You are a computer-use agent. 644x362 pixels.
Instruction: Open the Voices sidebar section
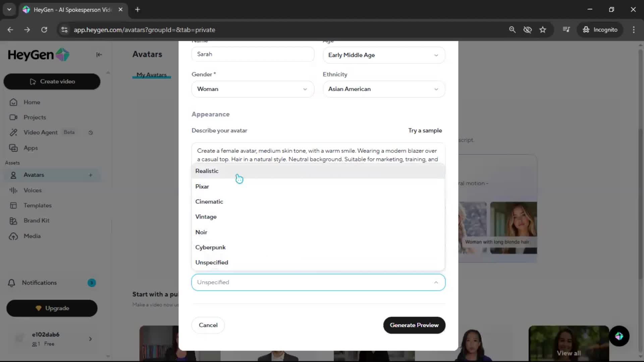coord(33,190)
